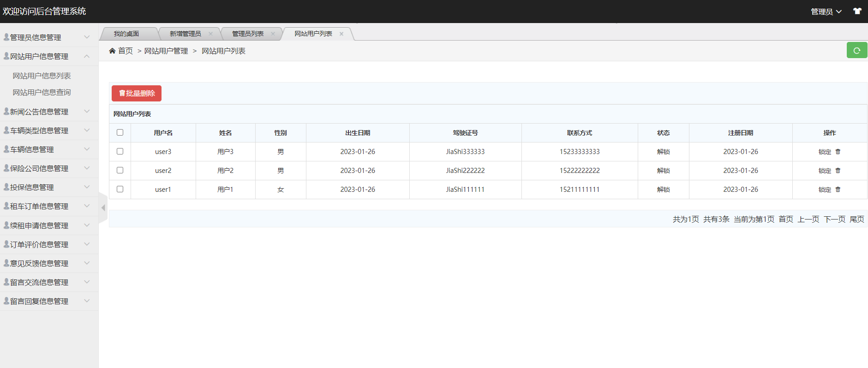868x368 pixels.
Task: Switch to the 管理员列表 tab
Action: point(248,34)
